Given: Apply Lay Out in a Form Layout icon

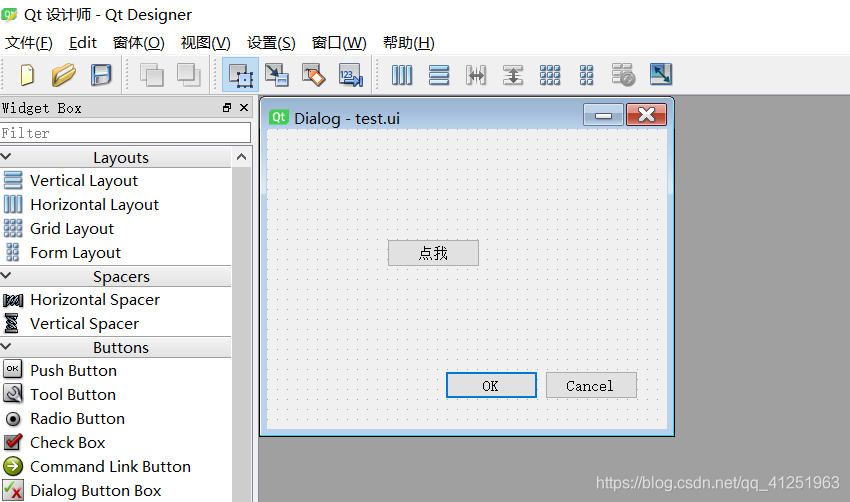Looking at the screenshot, I should (x=587, y=75).
